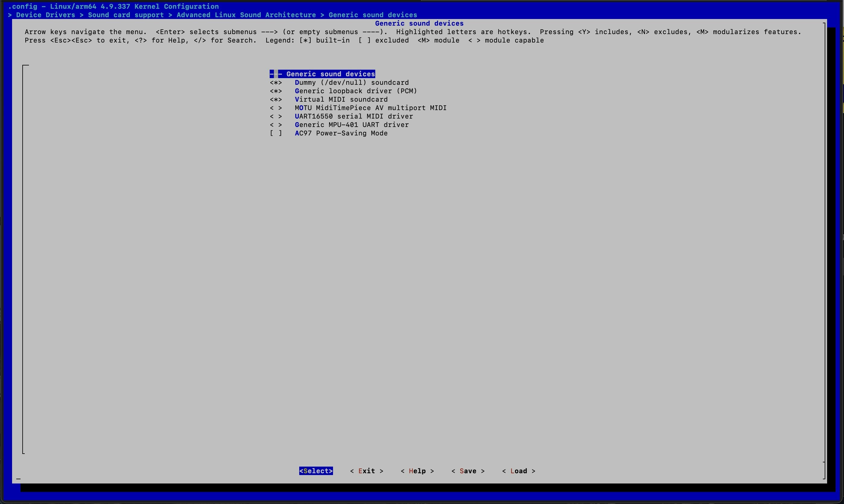Enable MOTU MidiTimePiece AV state marker
Image resolution: width=844 pixels, height=504 pixels.
pyautogui.click(x=275, y=108)
